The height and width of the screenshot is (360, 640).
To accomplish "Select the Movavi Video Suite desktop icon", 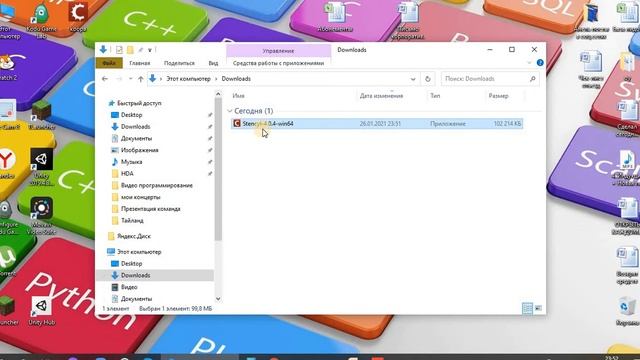I will 41,216.
